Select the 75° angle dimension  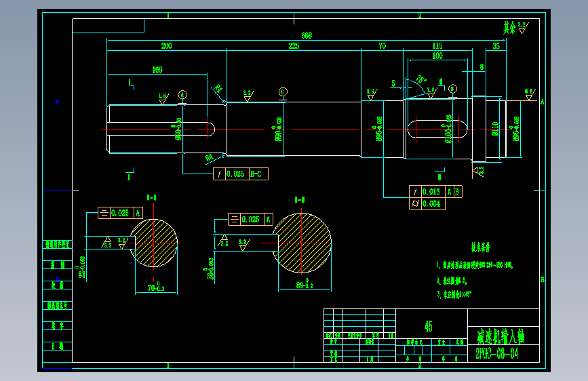coord(421,79)
